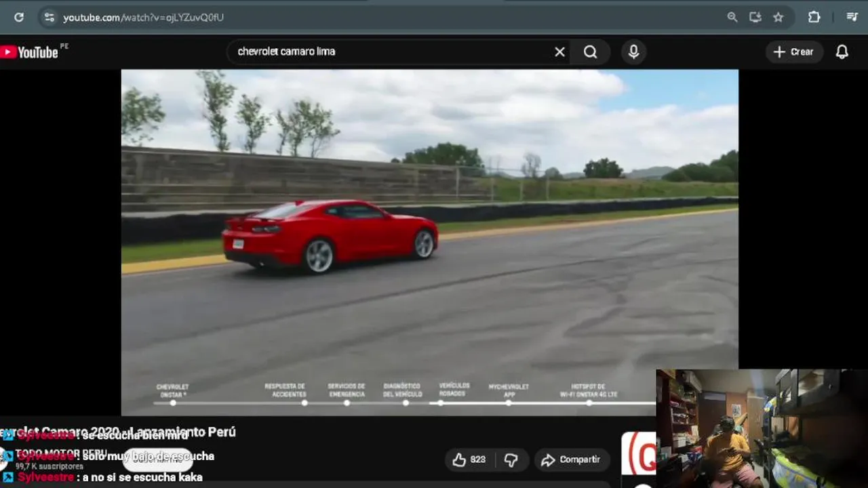Run search with the magnifier button
The height and width of the screenshot is (488, 868).
(591, 52)
